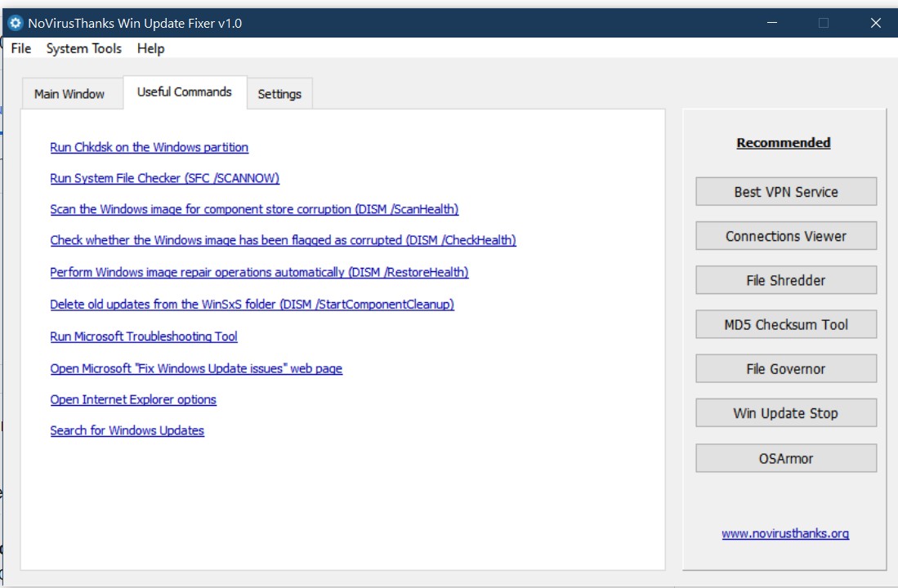Click the DISM /ScanHealth link
898x588 pixels.
point(254,209)
